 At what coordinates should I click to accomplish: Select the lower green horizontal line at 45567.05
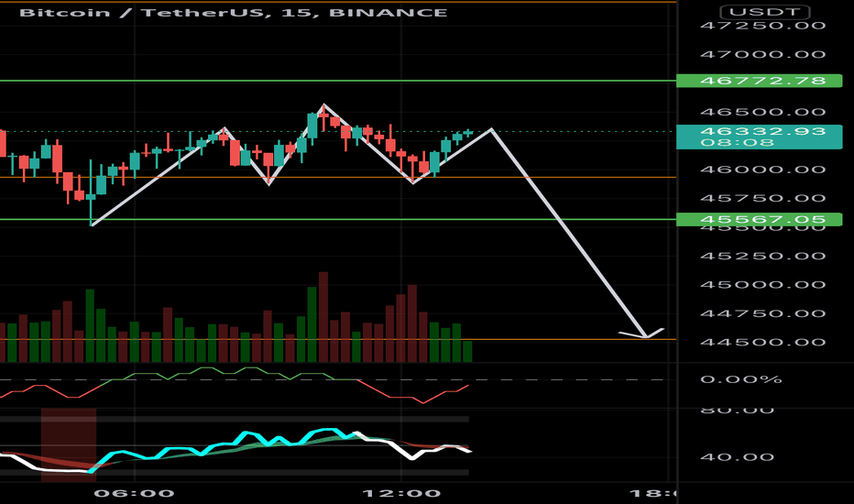(338, 220)
